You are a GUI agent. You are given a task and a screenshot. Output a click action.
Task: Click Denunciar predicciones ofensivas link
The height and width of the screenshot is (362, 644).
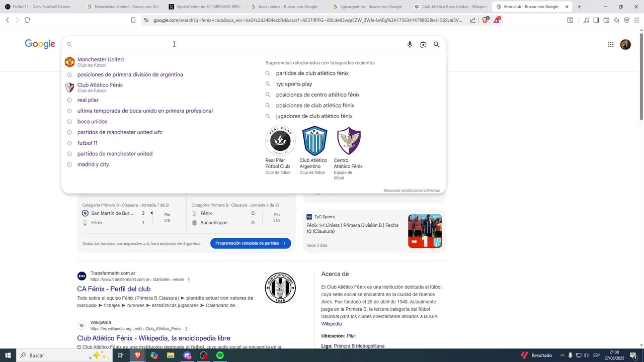(x=412, y=191)
